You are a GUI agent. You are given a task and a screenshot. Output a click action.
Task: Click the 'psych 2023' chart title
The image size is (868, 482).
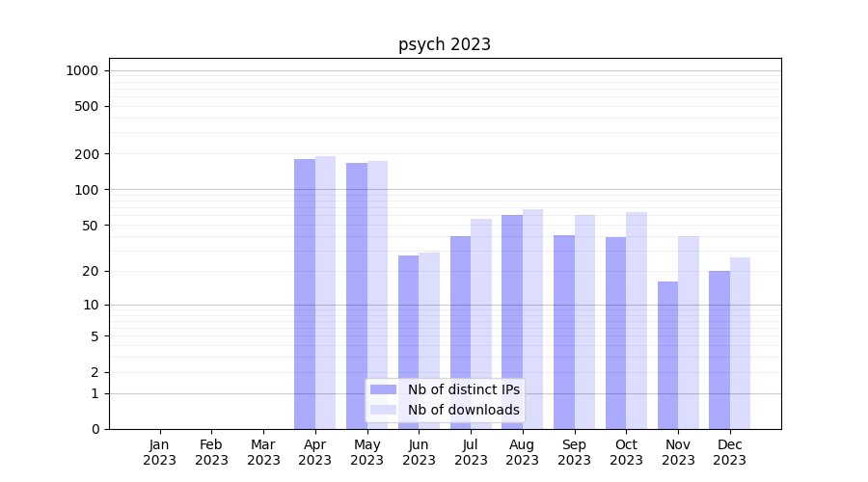click(x=445, y=44)
